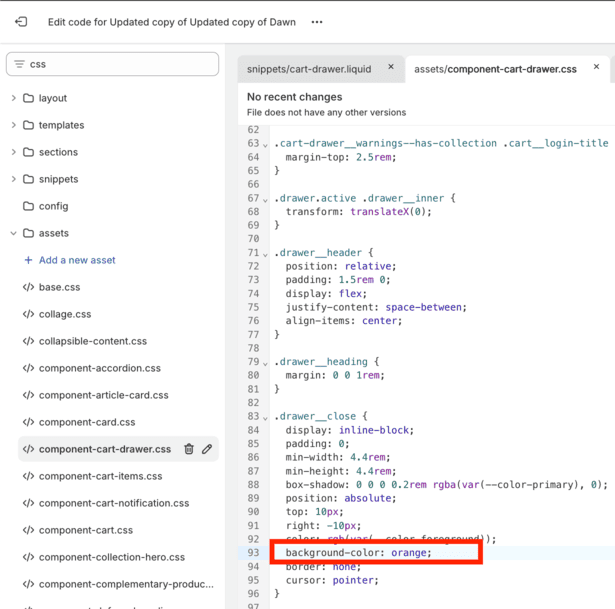Open component-card.css file
615x609 pixels.
pyautogui.click(x=87, y=422)
